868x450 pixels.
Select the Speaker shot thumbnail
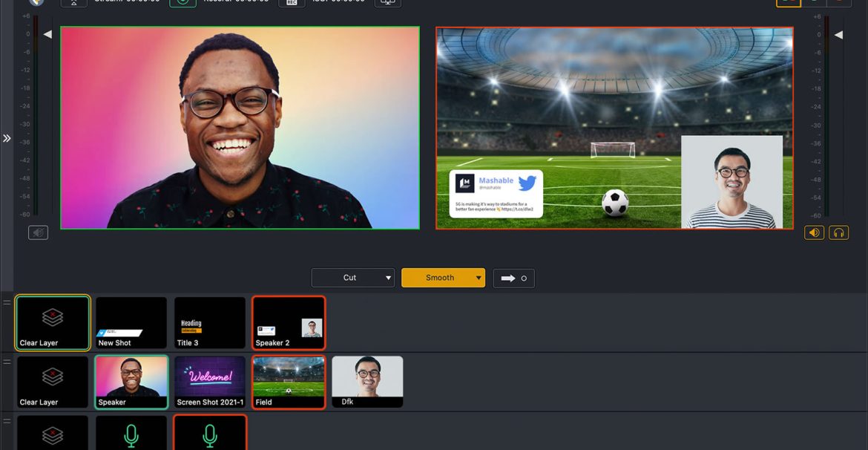131,382
